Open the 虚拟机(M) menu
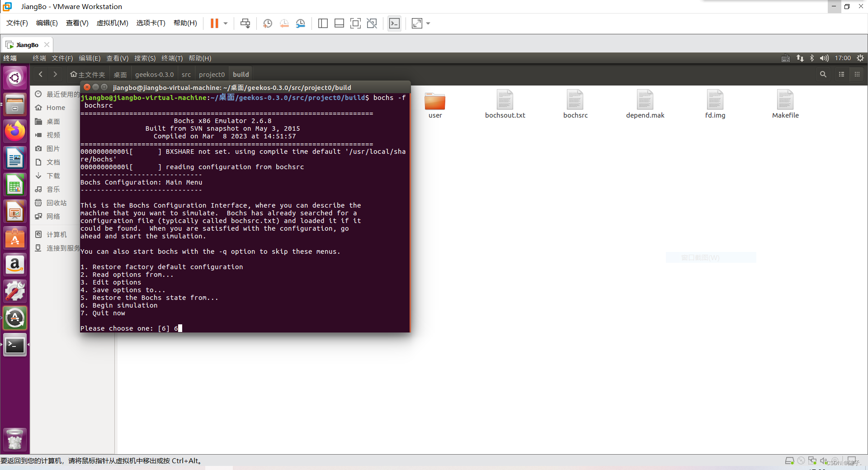 pyautogui.click(x=112, y=23)
